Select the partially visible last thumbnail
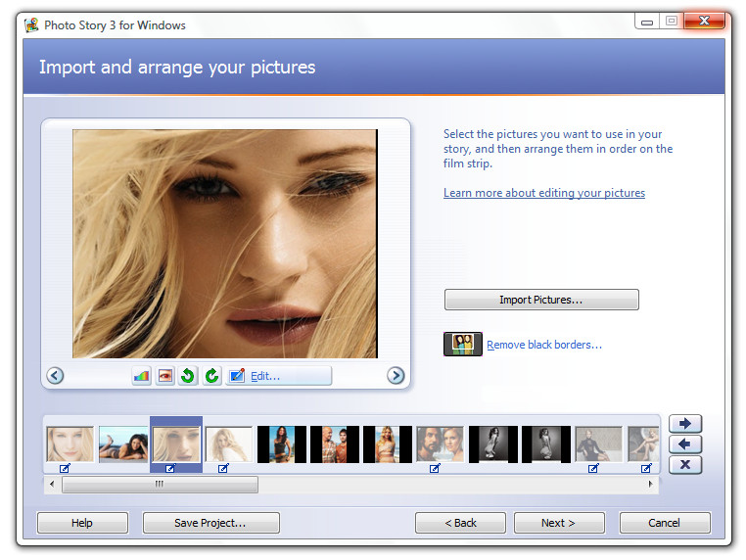 (643, 443)
